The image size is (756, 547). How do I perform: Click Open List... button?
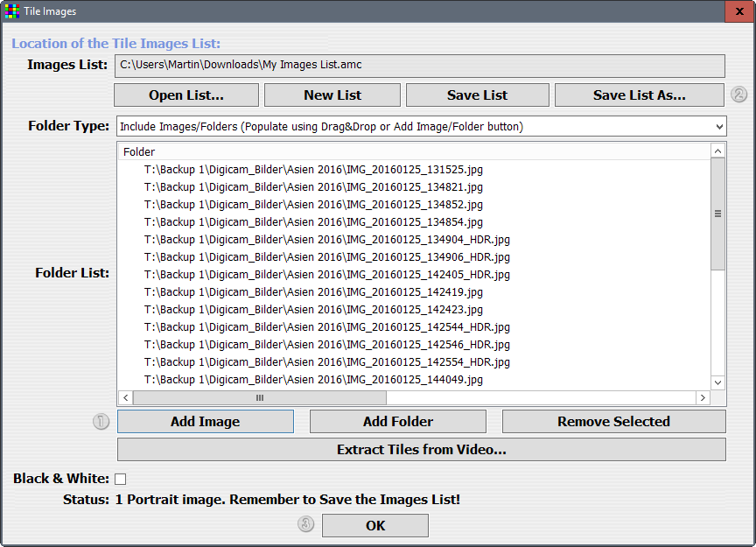coord(186,95)
